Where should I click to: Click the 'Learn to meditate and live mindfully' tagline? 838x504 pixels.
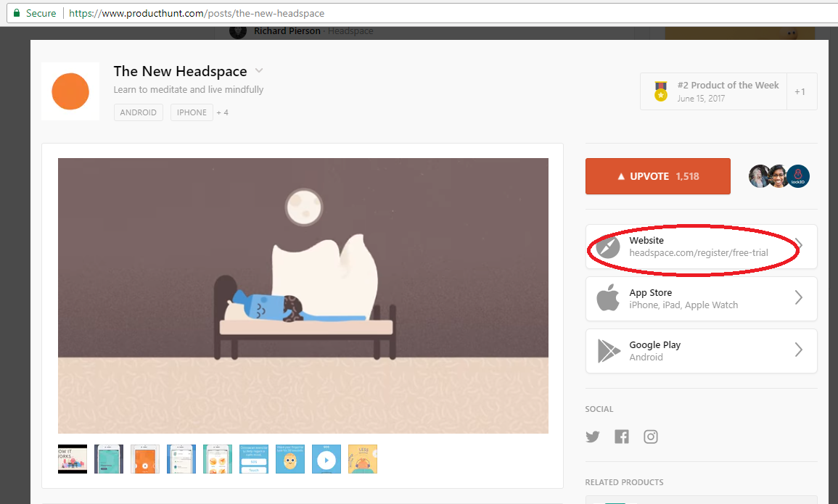(189, 90)
